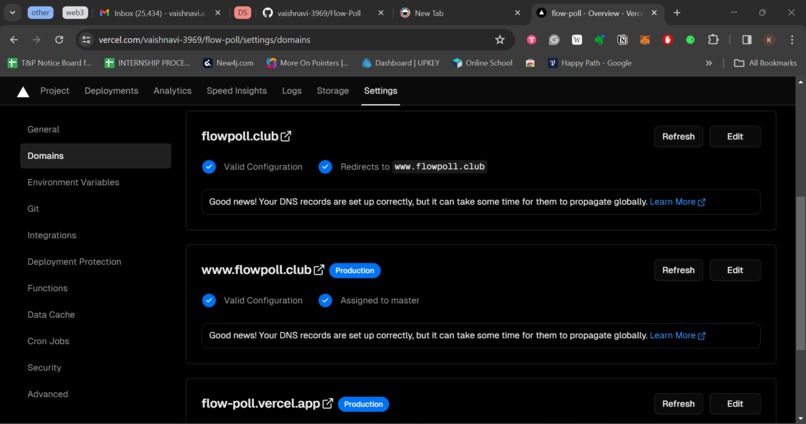The image size is (806, 424).
Task: Click the www.flowpoll.club redirect target code
Action: pyautogui.click(x=439, y=167)
